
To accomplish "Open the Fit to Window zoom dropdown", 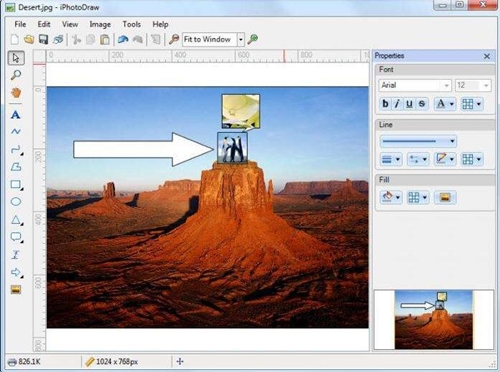I will [x=241, y=40].
